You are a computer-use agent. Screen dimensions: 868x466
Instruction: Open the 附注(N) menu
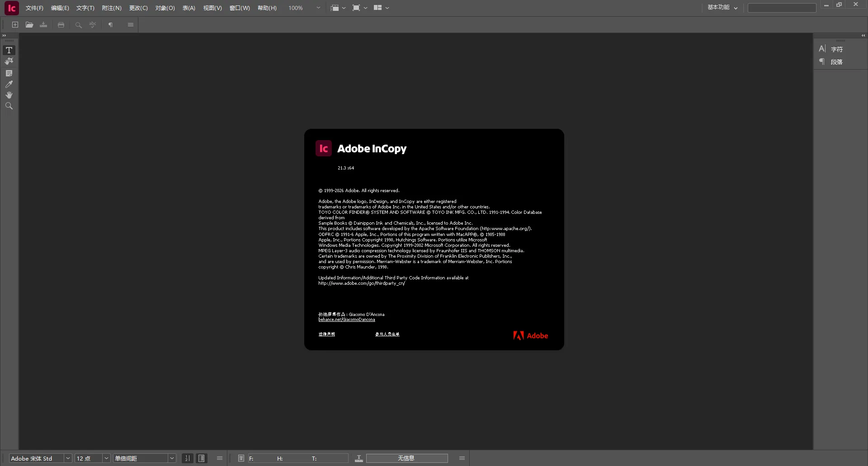(x=112, y=8)
